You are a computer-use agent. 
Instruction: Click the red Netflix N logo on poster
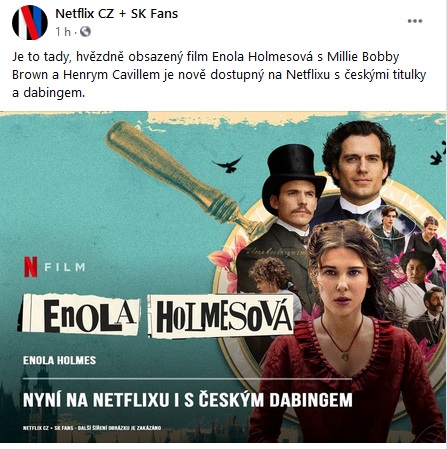click(31, 267)
